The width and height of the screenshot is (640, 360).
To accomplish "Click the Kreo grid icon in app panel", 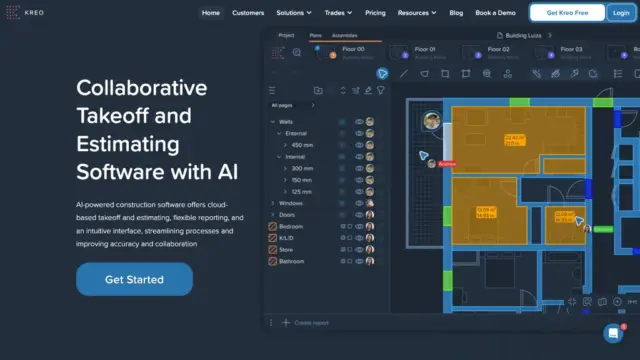I will click(278, 53).
